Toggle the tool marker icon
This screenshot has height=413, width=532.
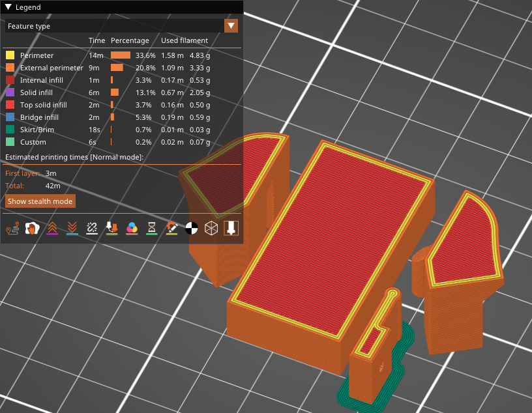[x=231, y=228]
